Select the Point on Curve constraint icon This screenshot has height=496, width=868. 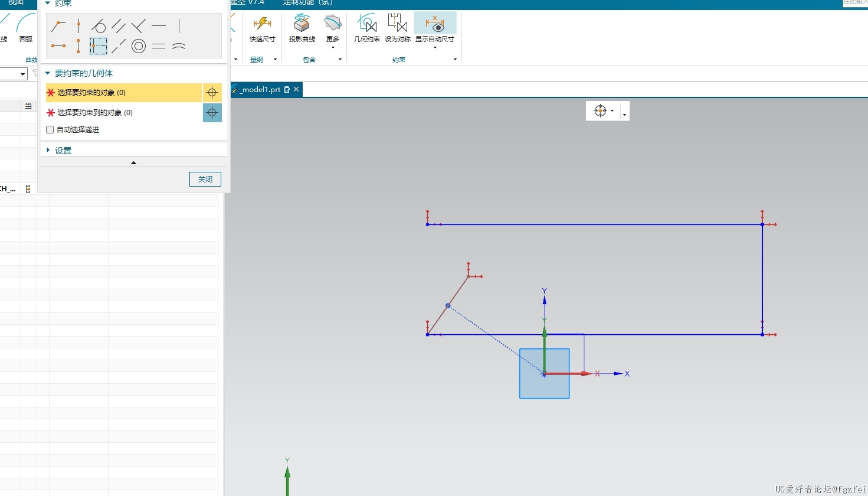pyautogui.click(x=78, y=26)
